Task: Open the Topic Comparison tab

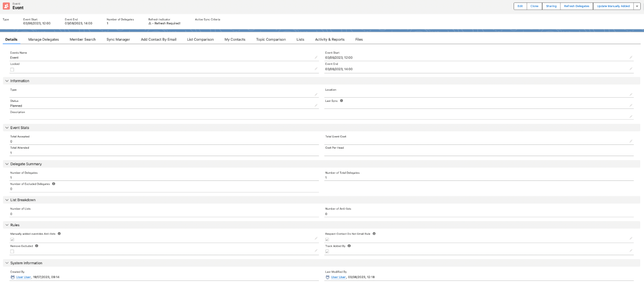Action: point(271,39)
